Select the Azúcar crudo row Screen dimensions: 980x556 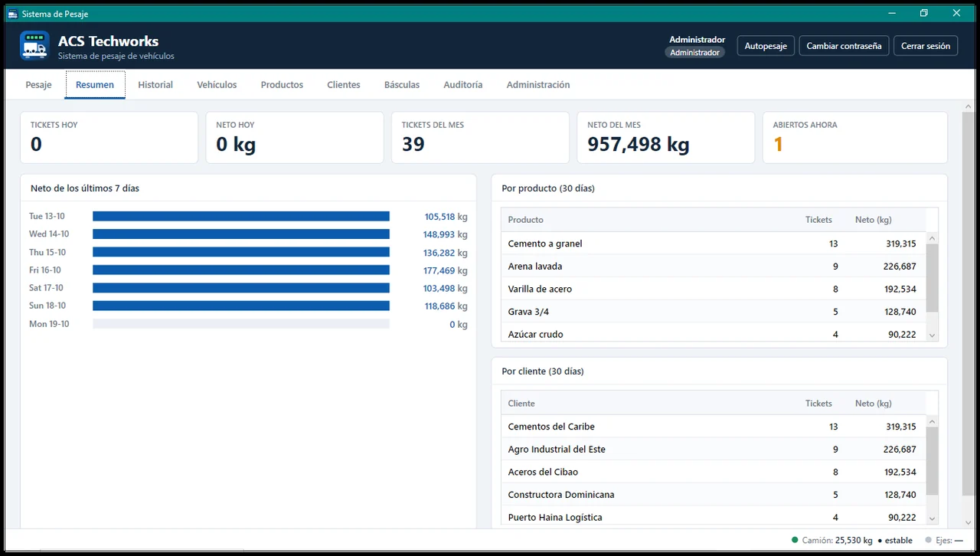coord(714,332)
